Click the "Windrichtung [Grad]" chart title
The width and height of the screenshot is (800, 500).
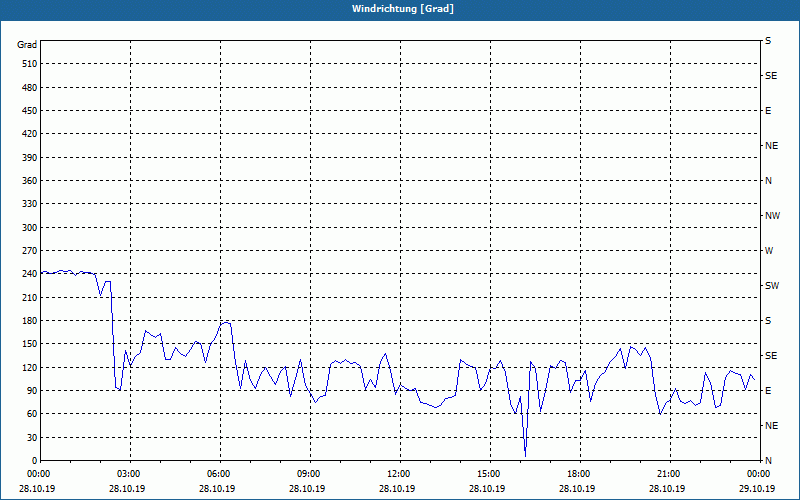pos(403,9)
